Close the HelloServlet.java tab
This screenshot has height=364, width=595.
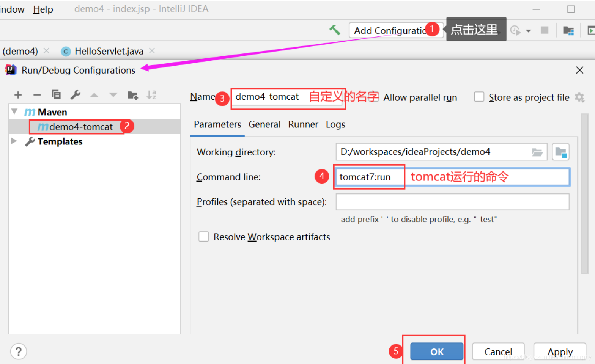pos(152,50)
